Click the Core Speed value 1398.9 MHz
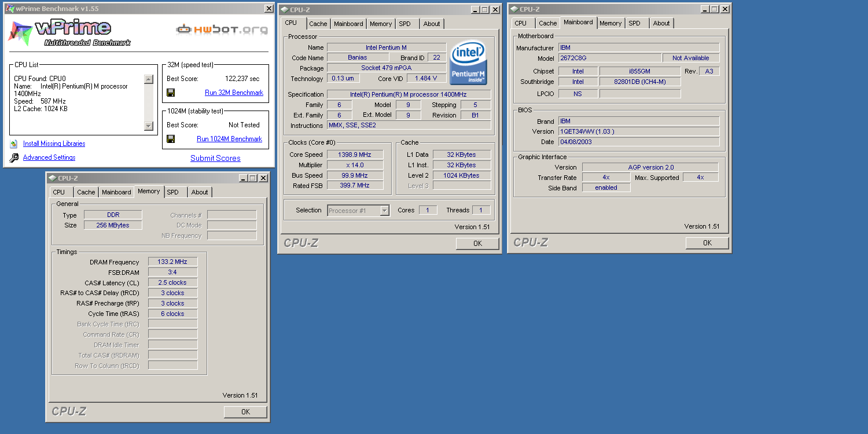Screen dimensions: 868x434 click(355, 155)
